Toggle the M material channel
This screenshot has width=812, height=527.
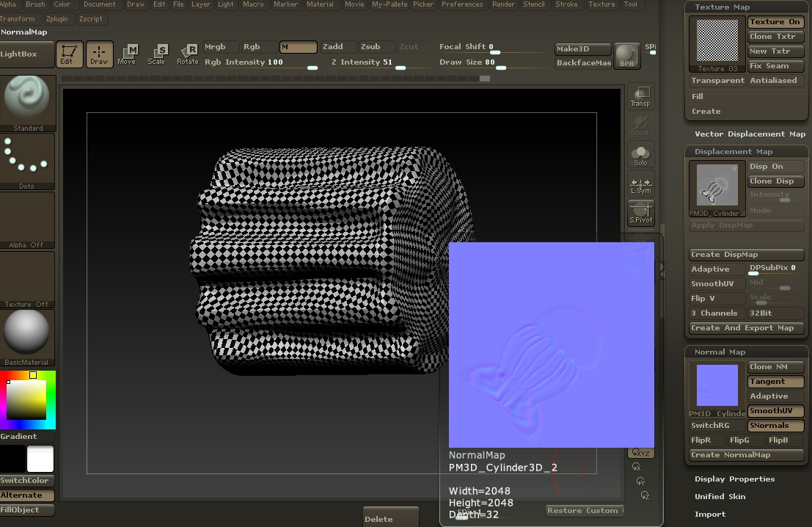[299, 47]
